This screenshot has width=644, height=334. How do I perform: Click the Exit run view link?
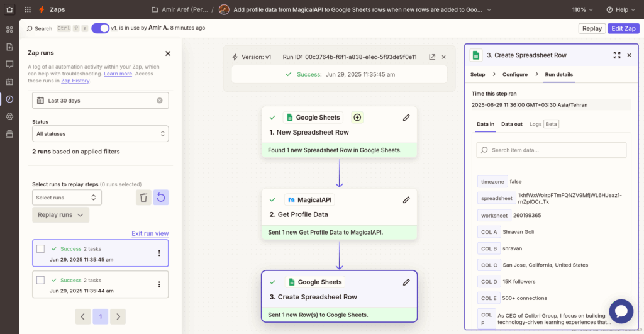[150, 233]
